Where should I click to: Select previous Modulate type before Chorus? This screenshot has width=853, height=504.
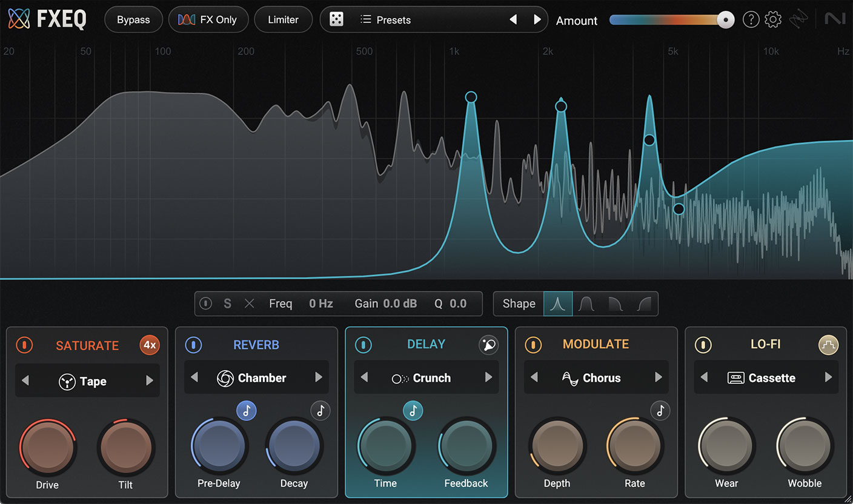tap(534, 377)
